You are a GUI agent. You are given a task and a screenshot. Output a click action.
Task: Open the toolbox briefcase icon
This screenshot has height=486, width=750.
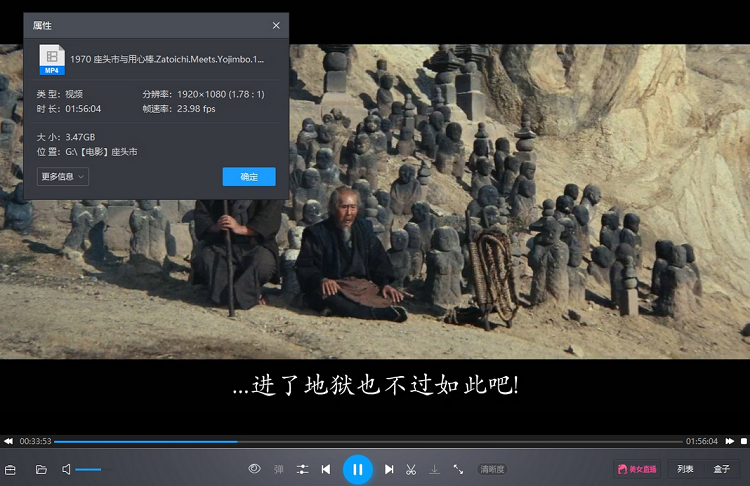coord(11,469)
